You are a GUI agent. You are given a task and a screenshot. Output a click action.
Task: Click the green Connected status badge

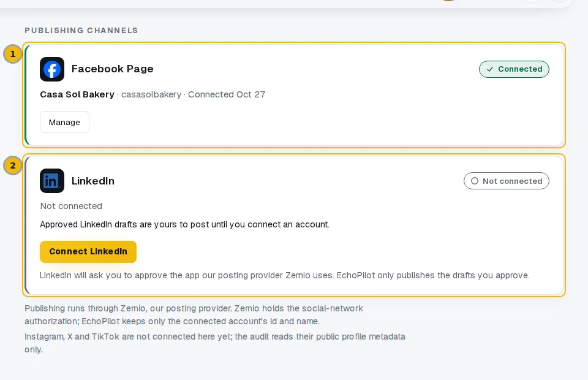pyautogui.click(x=514, y=69)
